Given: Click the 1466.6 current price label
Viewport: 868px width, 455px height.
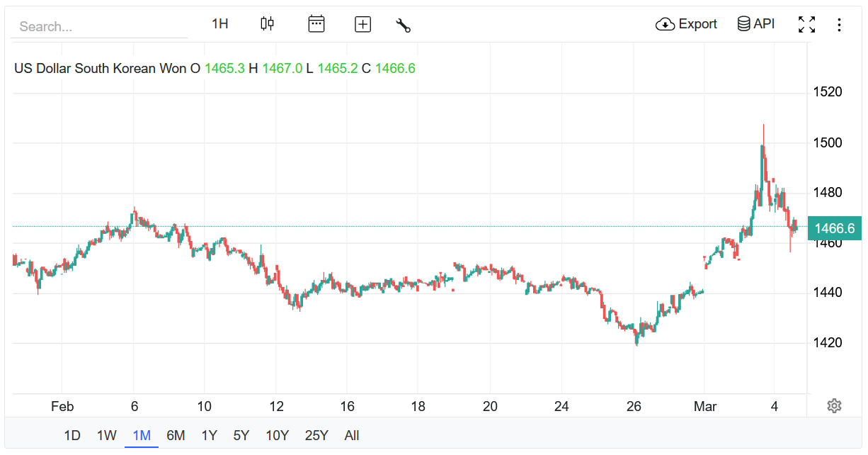Looking at the screenshot, I should 834,228.
